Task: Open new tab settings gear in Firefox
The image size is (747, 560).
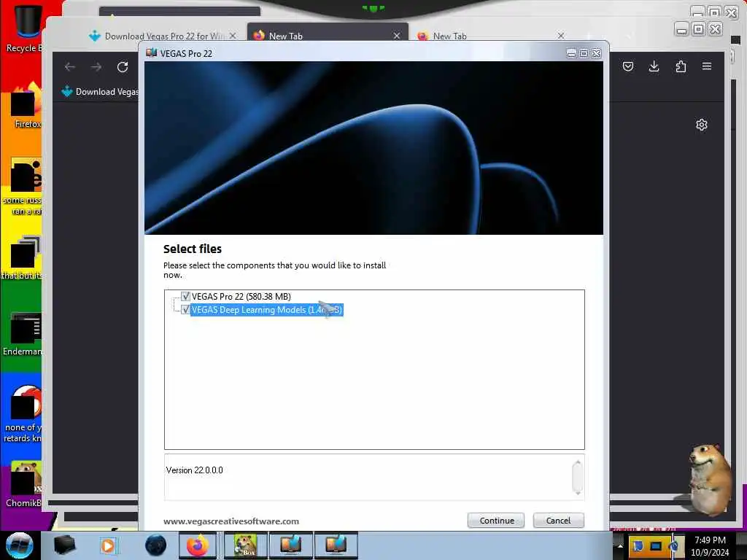Action: (701, 125)
